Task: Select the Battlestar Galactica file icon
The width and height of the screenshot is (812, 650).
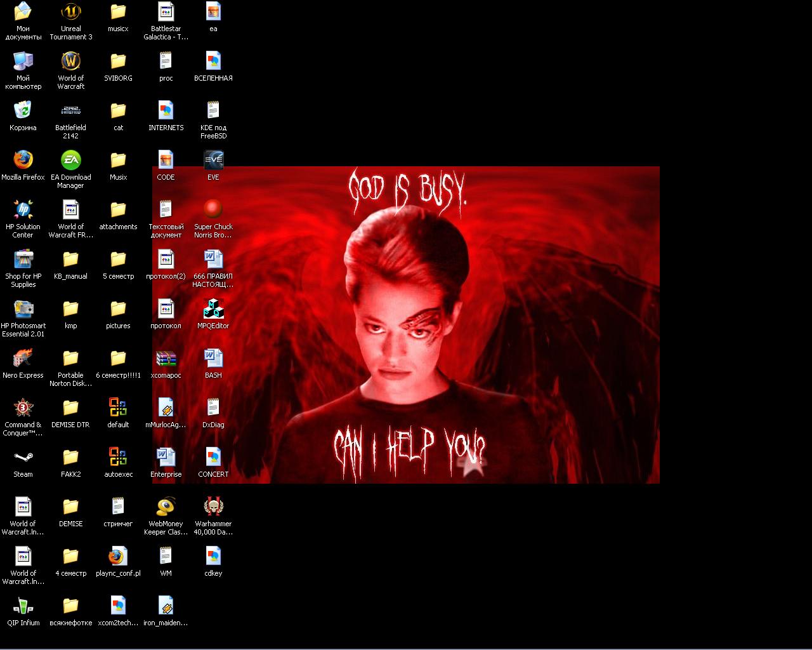Action: (x=166, y=11)
